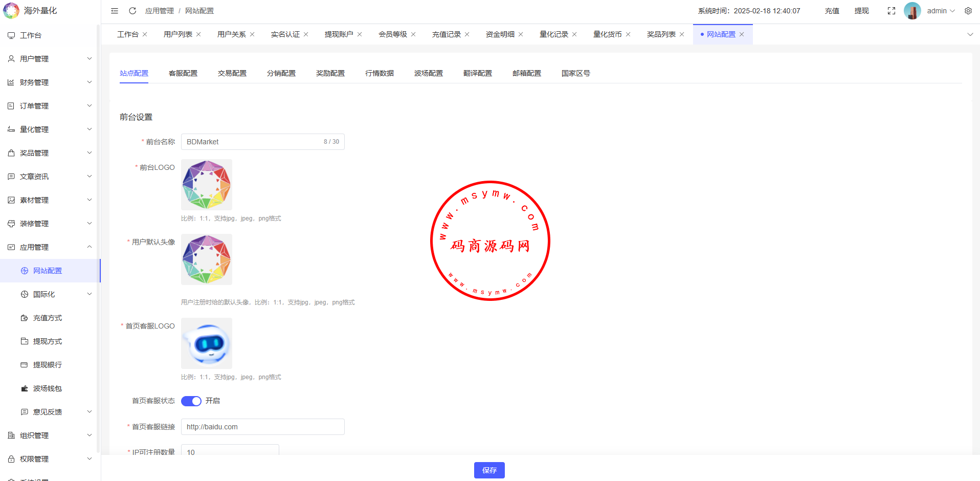Screen dimensions: 980x481
Task: Click the 提现方式 icon
Action: 25,341
